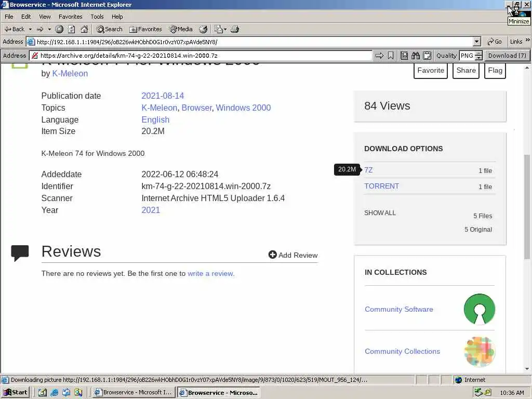
Task: Open the Windows 2000 topic link
Action: pyautogui.click(x=243, y=108)
